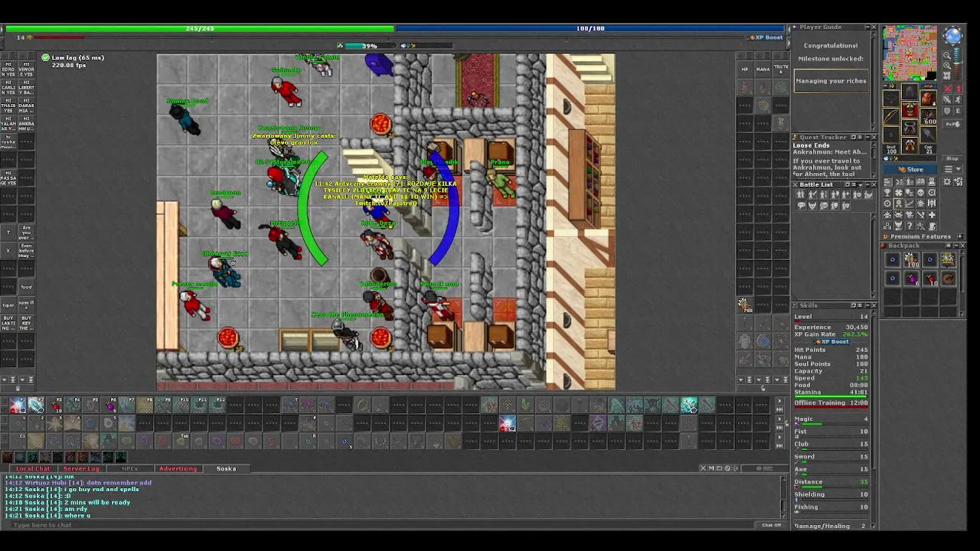Click the 39% experience progress bar

(370, 46)
